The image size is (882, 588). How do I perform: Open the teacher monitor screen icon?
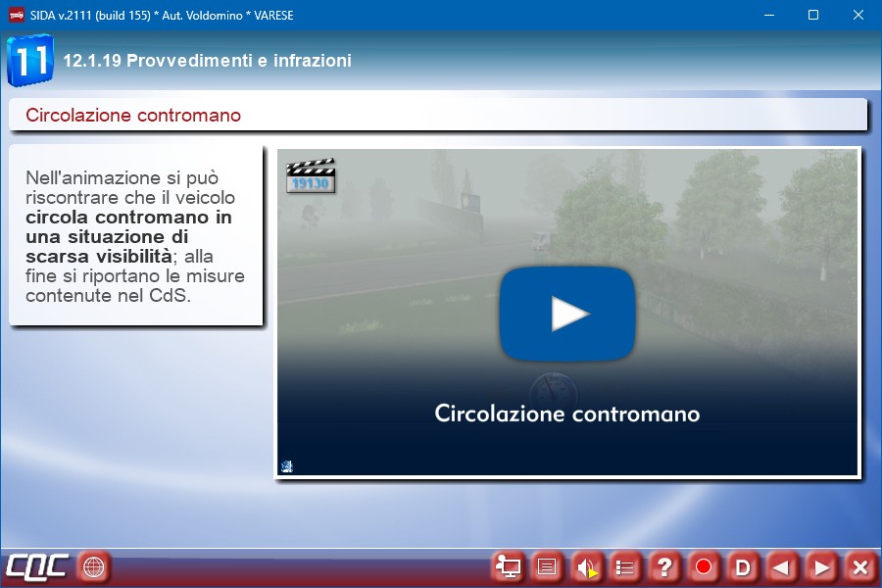[509, 566]
